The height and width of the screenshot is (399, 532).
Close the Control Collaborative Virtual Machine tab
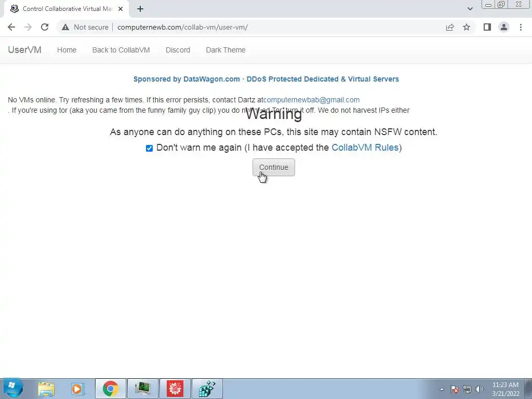121,9
